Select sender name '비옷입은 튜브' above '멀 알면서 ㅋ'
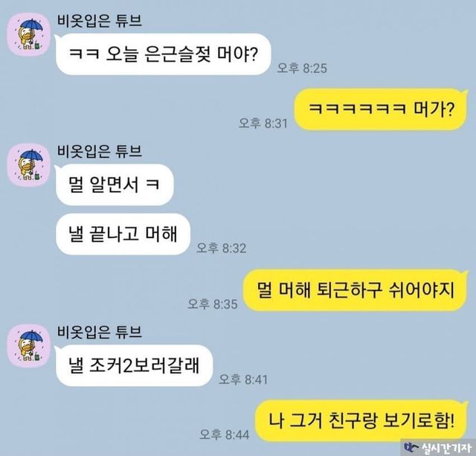This screenshot has width=476, height=456. point(100,151)
